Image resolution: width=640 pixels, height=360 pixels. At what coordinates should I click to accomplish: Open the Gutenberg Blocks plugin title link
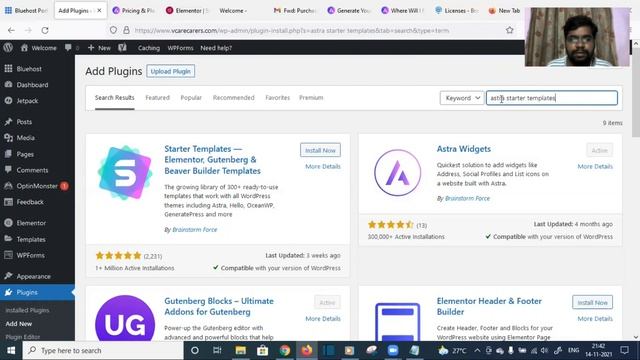pos(219,307)
